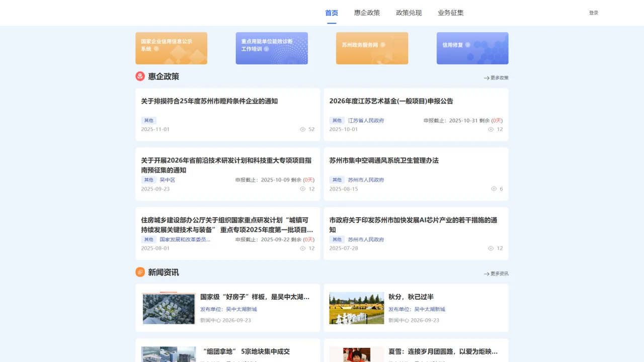Screen dimensions: 644x362
Task: Open policy 关于排摸符合25年度苏州市瞪羚条件企业的通知
Action: 209,101
